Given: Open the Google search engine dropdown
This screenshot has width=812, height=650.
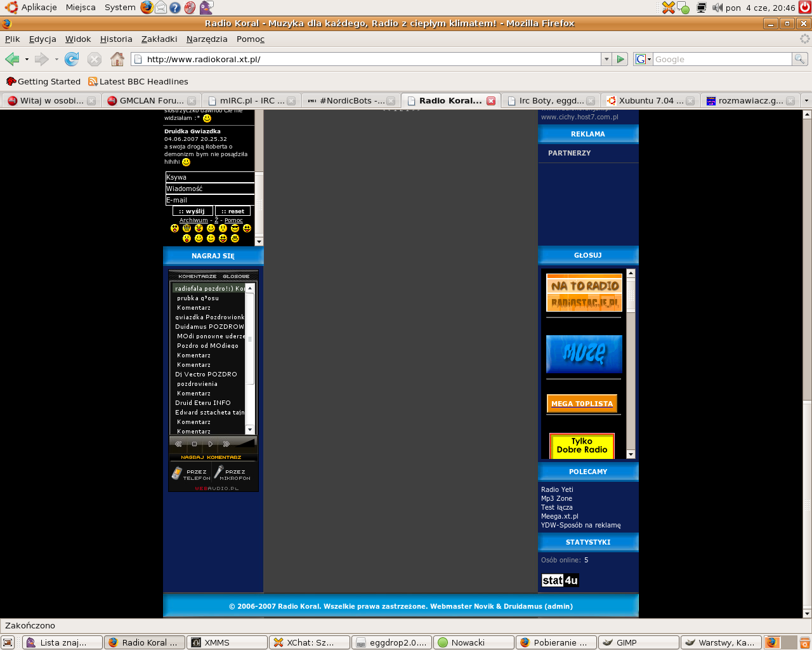Looking at the screenshot, I should click(643, 59).
